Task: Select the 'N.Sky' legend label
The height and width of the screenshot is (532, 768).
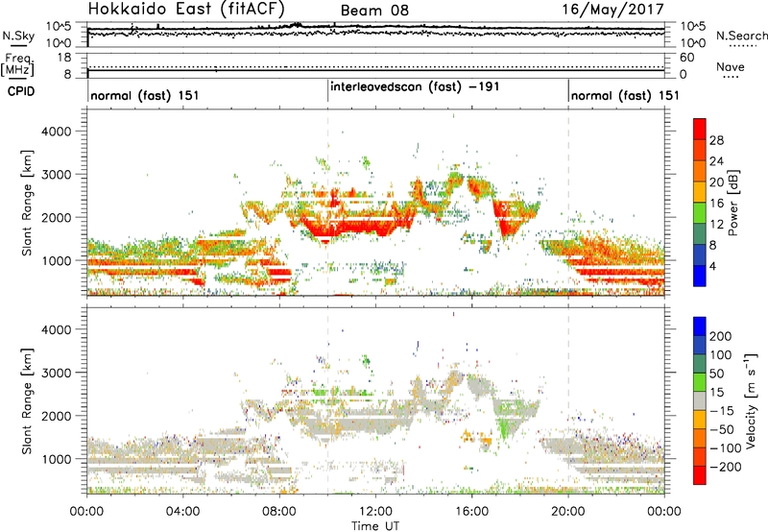Action: pyautogui.click(x=18, y=36)
